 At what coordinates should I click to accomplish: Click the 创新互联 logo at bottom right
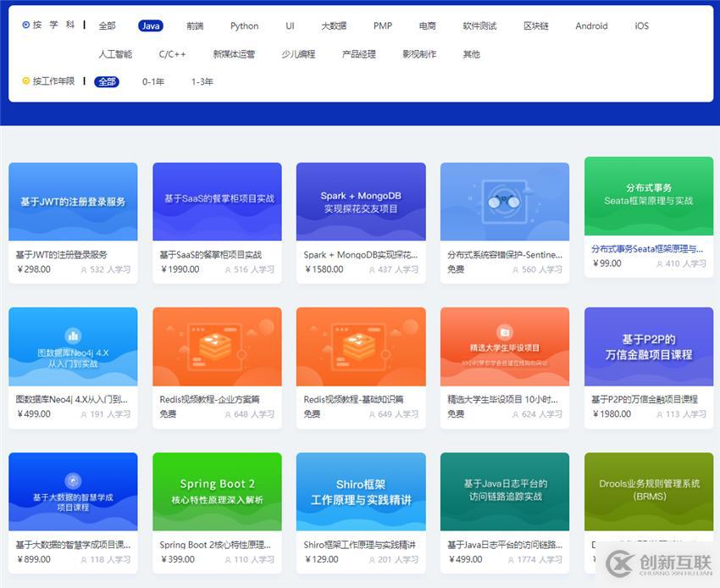click(656, 563)
